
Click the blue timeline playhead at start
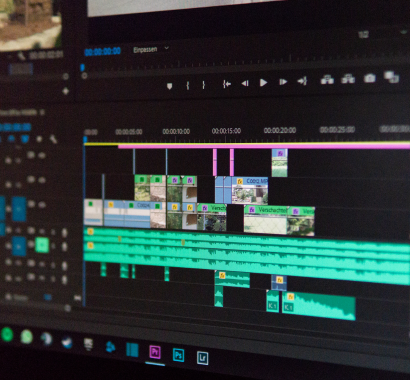point(85,140)
